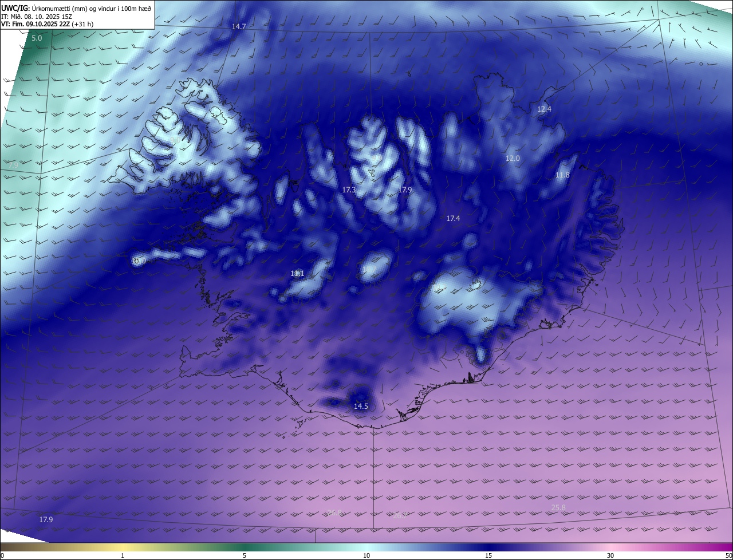Click the 12.4 value label
This screenshot has height=560, width=733.
544,109
